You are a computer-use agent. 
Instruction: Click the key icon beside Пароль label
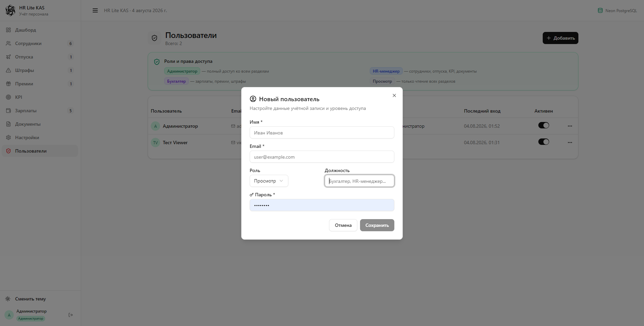[252, 195]
